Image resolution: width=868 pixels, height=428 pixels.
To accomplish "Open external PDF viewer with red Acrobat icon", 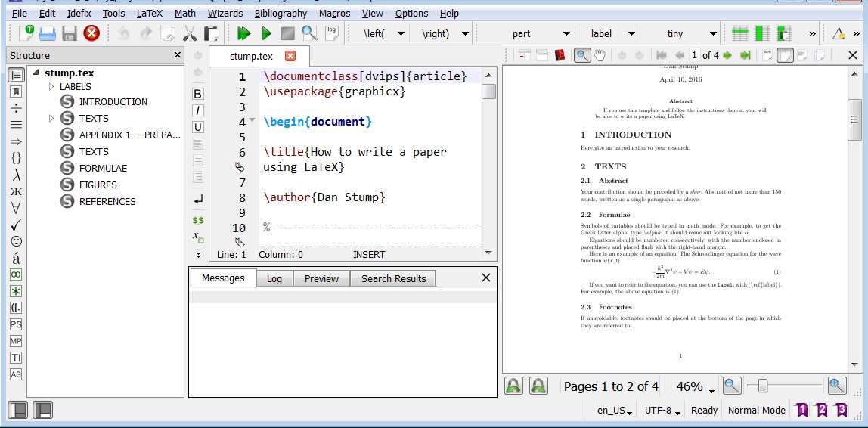I will [560, 55].
